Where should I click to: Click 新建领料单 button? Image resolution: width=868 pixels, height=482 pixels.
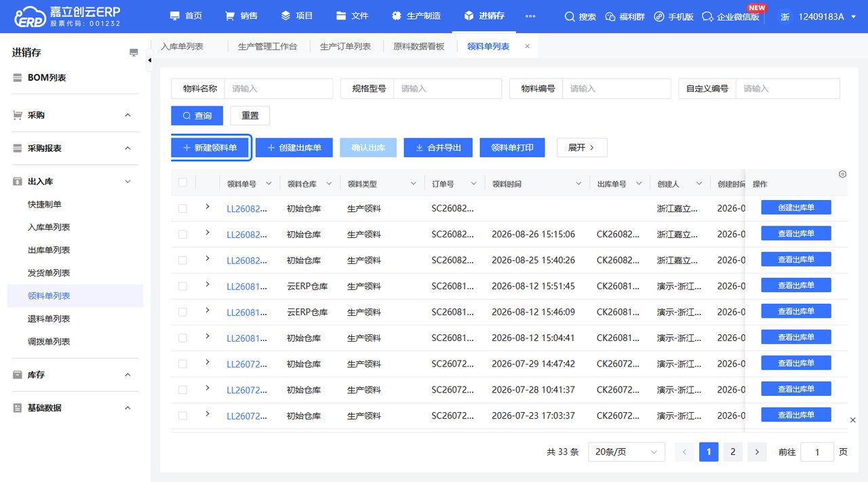tap(210, 148)
